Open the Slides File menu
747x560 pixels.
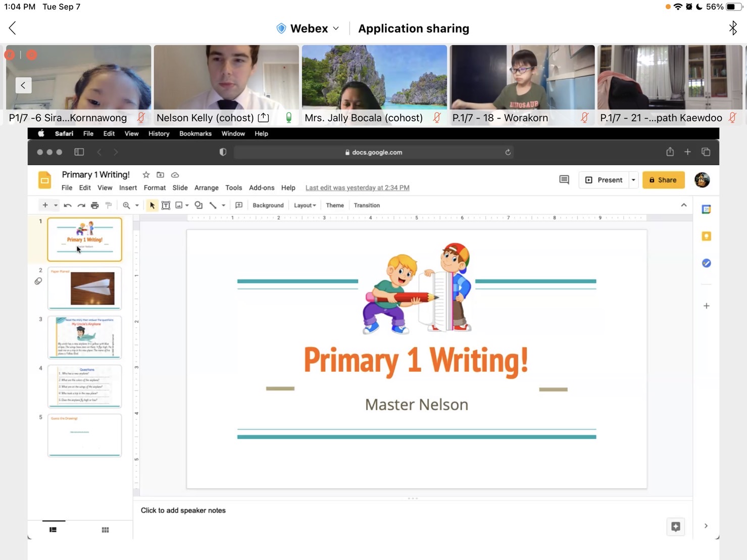[67, 188]
